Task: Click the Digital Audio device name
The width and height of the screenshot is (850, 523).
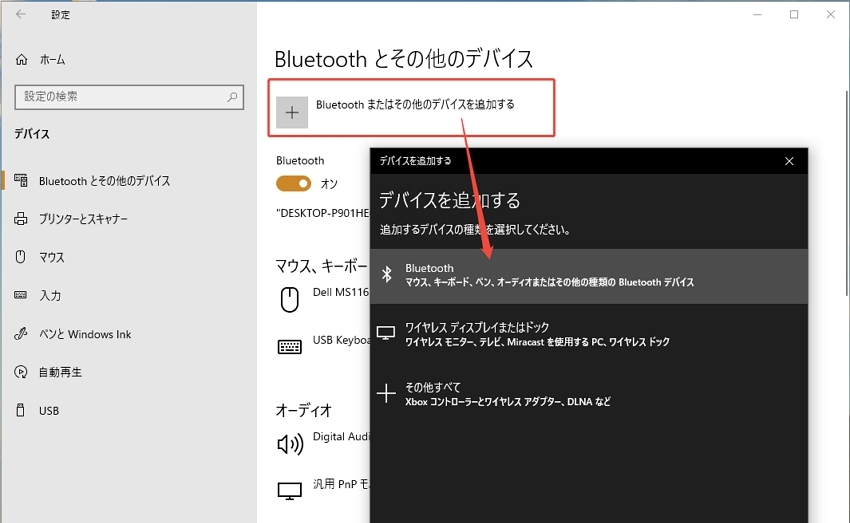Action: pos(342,436)
